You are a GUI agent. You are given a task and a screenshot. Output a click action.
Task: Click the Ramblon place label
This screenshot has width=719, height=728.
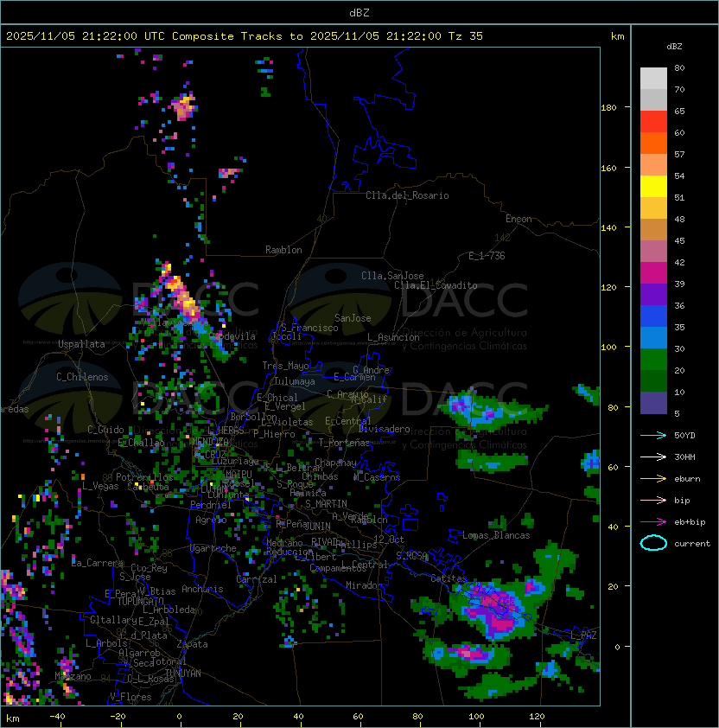tap(283, 250)
